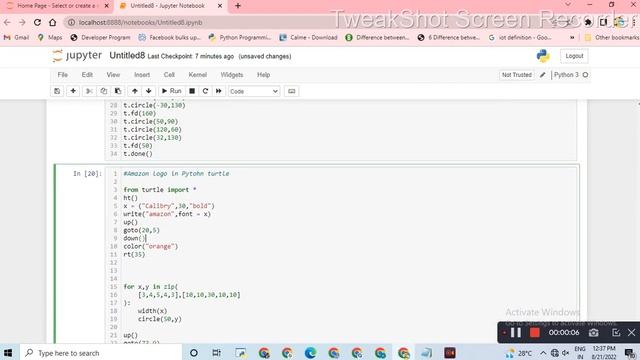Copy selected cells icon
Image resolution: width=640 pixels, height=360 pixels.
[104, 91]
